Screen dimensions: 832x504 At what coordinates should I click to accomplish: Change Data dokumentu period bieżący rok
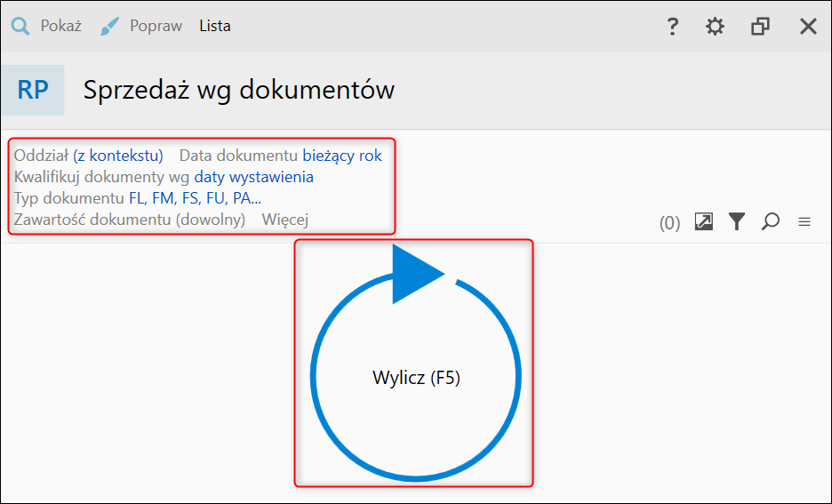342,156
